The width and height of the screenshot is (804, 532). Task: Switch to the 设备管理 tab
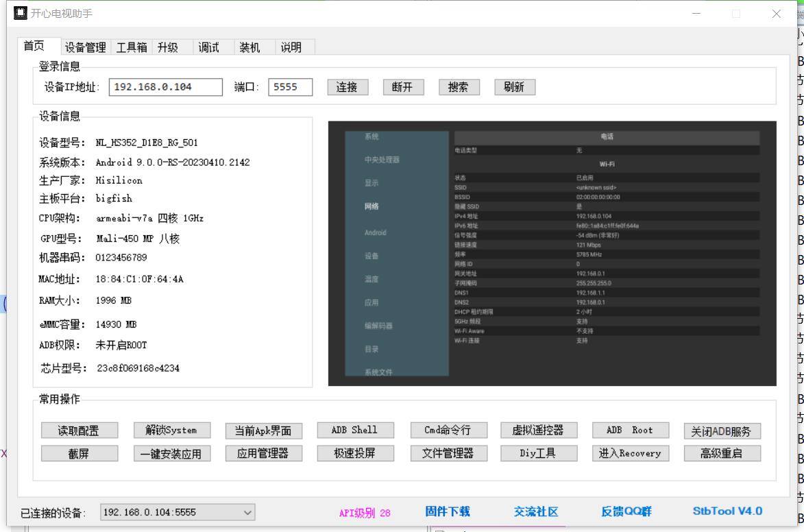point(85,47)
